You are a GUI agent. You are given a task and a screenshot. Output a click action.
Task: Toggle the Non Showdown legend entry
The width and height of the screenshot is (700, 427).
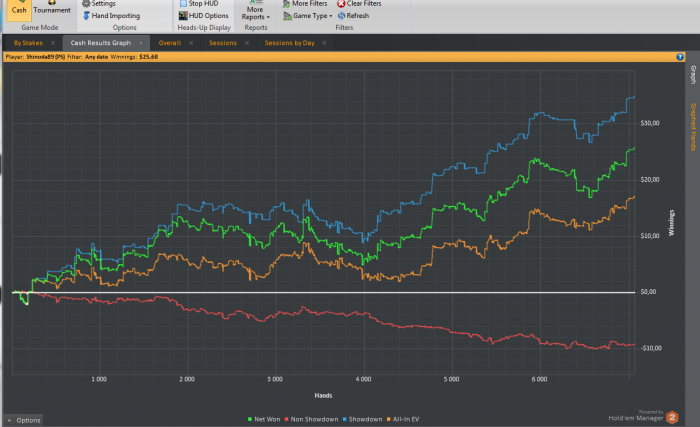311,419
